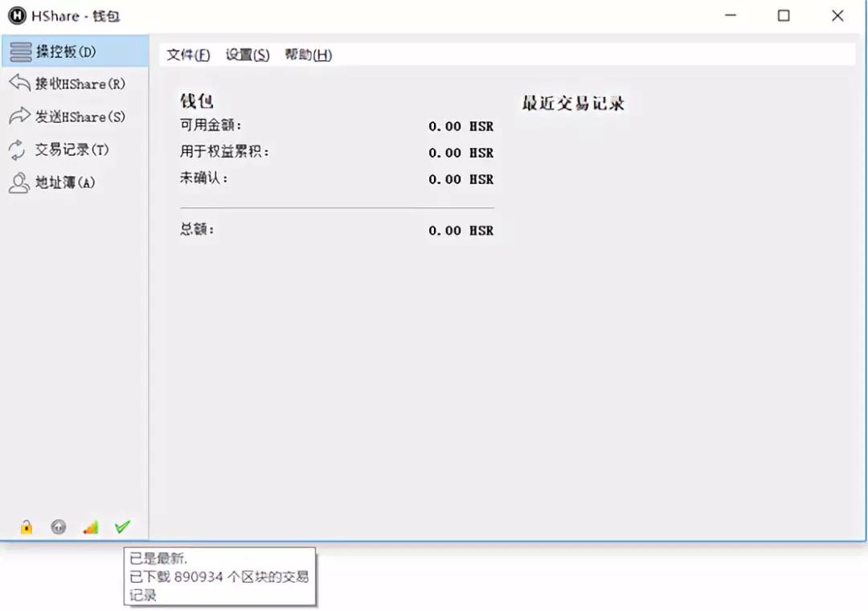
Task: Click the 未确认 label
Action: click(x=203, y=178)
